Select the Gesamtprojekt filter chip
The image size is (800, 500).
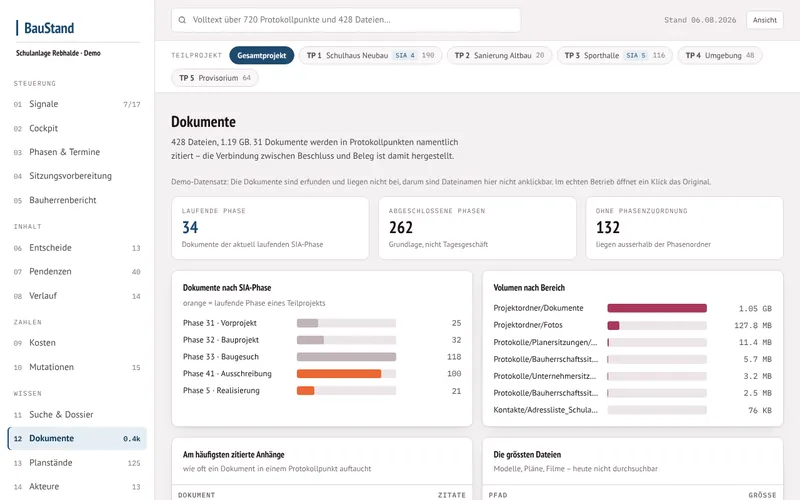pos(262,55)
